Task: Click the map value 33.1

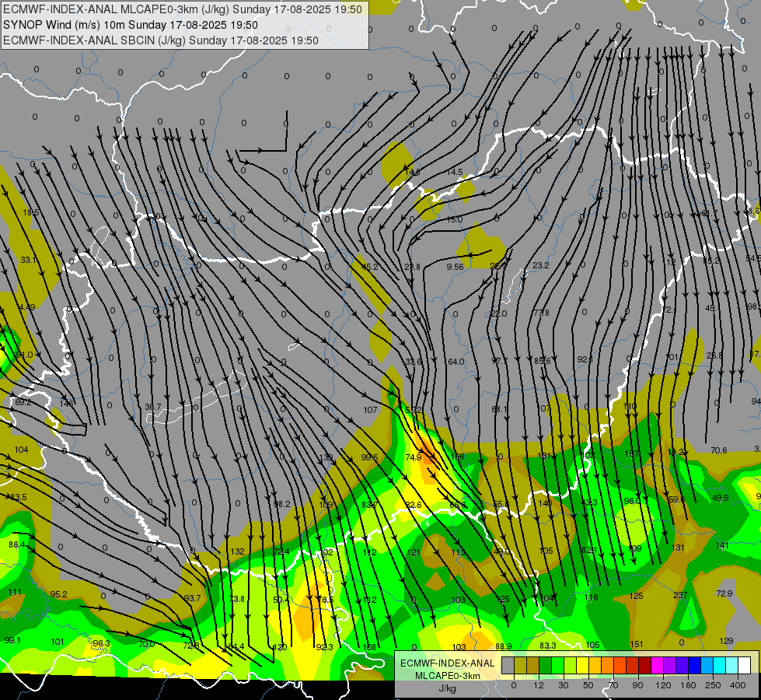Action: point(28,260)
